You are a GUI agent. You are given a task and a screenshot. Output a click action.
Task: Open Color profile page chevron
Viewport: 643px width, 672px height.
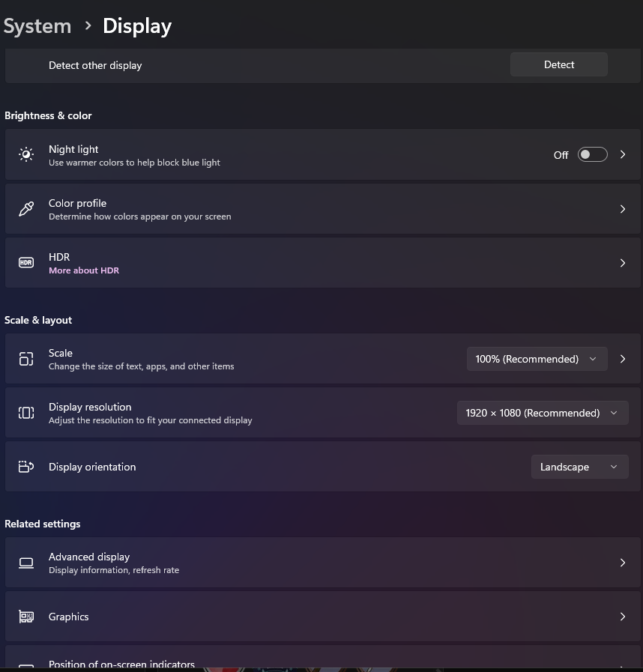pyautogui.click(x=623, y=209)
